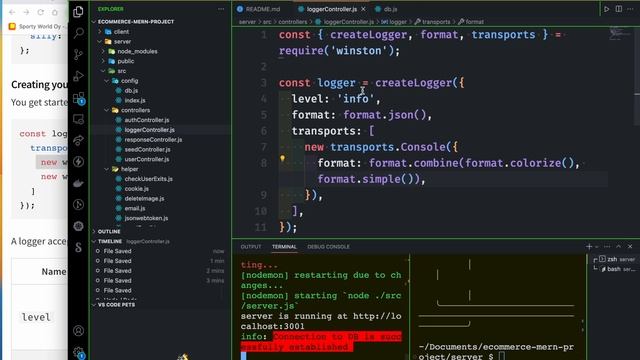Switch to the OUTPUT panel tab
The image size is (640, 360).
click(x=251, y=247)
